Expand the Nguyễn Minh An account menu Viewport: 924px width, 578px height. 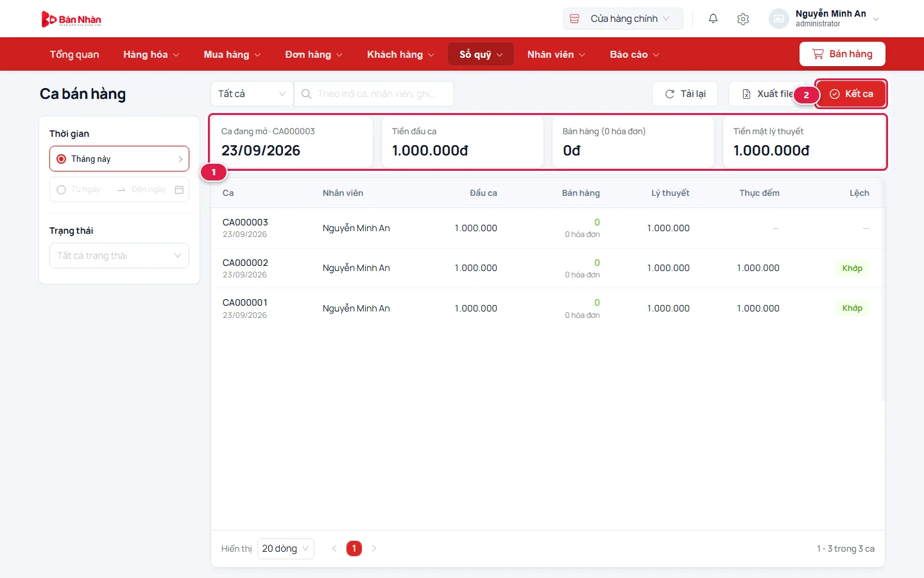[825, 19]
